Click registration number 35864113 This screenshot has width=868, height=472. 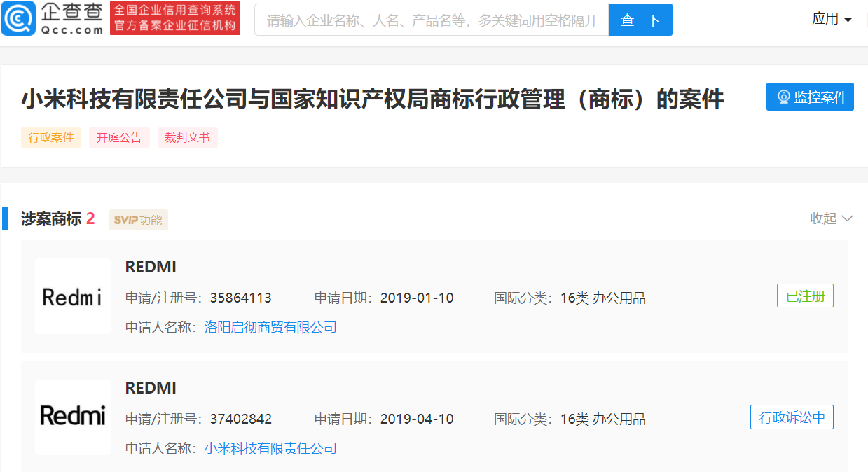click(x=240, y=298)
